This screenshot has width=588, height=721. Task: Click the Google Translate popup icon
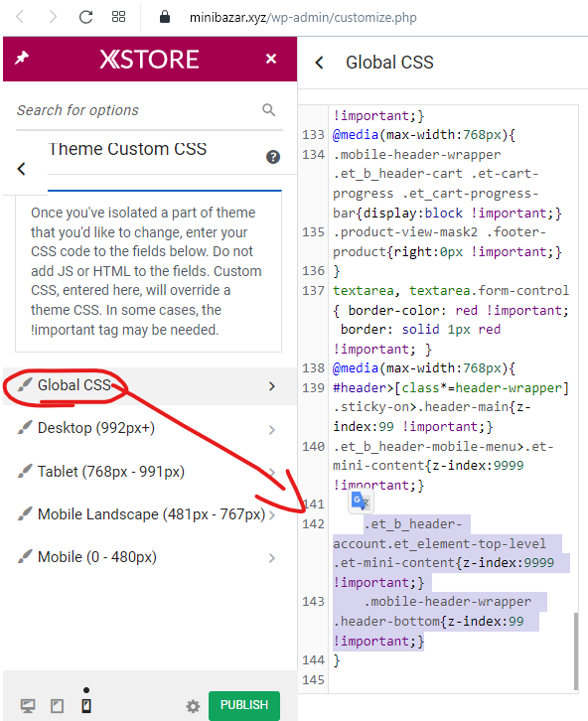(x=361, y=501)
